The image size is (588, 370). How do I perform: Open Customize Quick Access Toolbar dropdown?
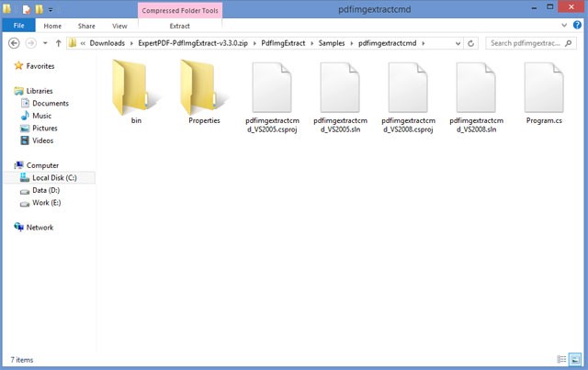(51, 10)
